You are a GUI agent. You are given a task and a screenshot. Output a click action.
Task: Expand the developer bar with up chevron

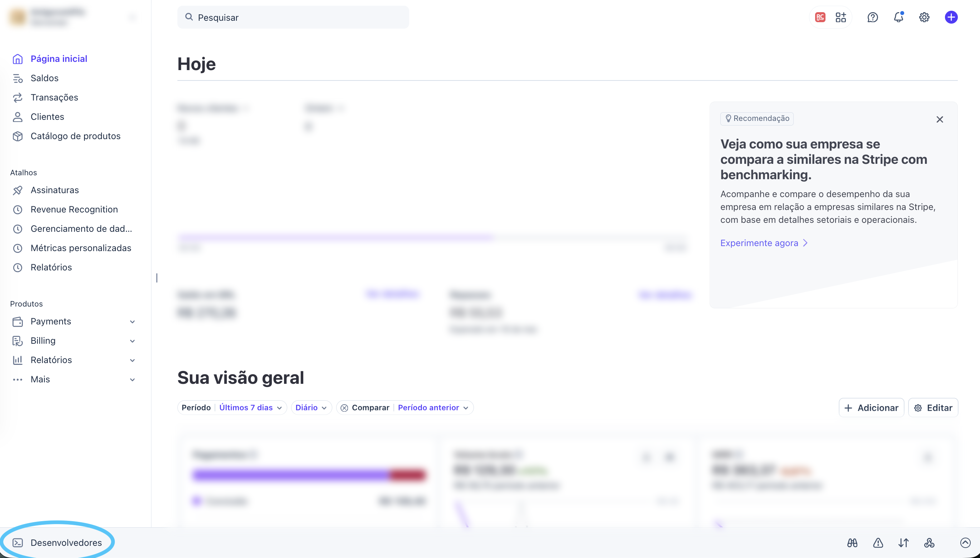(965, 543)
